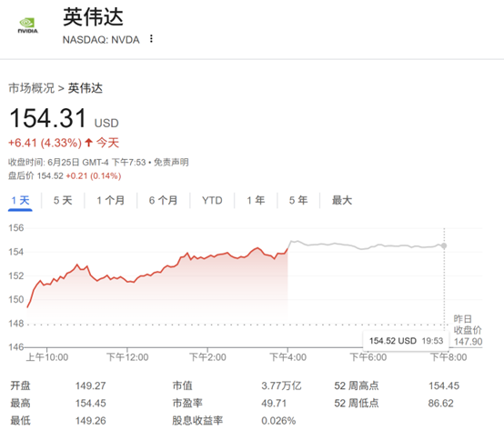Image resolution: width=504 pixels, height=430 pixels.
Task: Open the 免责声明 disclaimer link
Action: point(171,163)
